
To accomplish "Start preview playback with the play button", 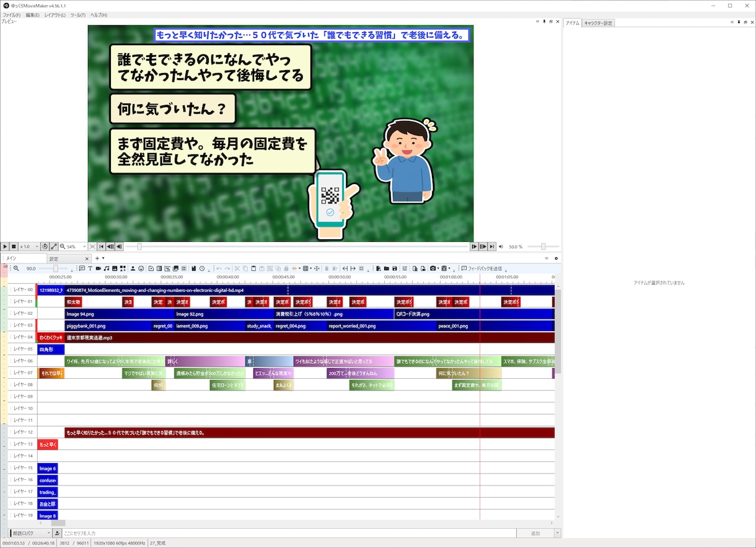I will tap(5, 246).
